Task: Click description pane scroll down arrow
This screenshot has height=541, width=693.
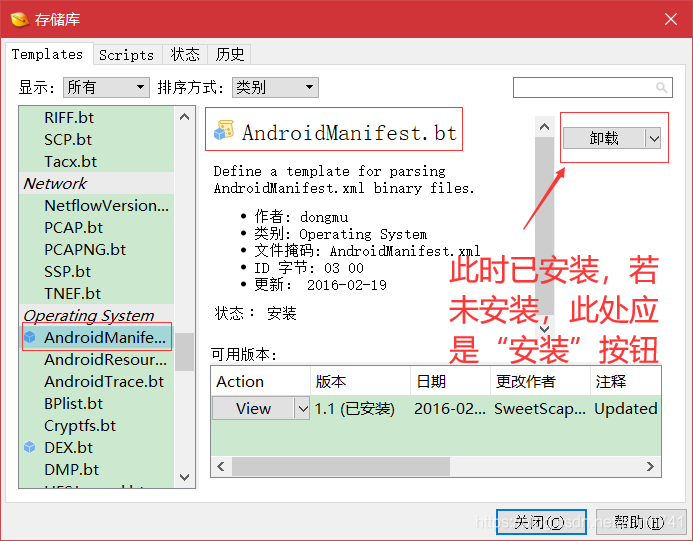Action: click(544, 328)
